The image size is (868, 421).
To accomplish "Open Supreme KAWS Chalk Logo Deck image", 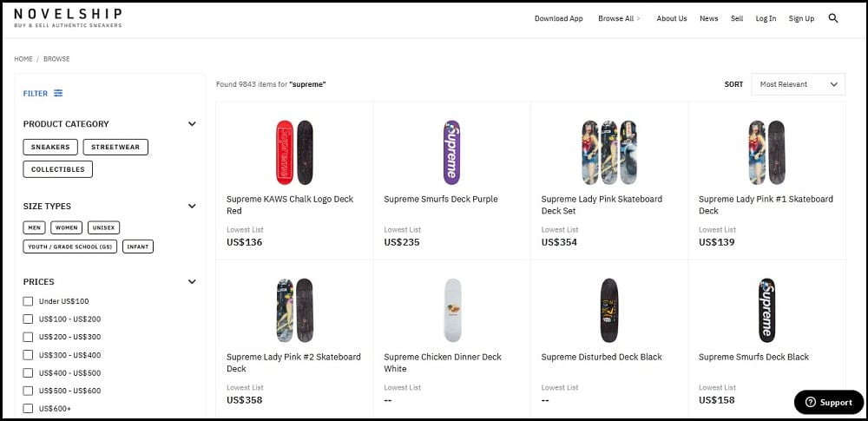I will pyautogui.click(x=294, y=152).
